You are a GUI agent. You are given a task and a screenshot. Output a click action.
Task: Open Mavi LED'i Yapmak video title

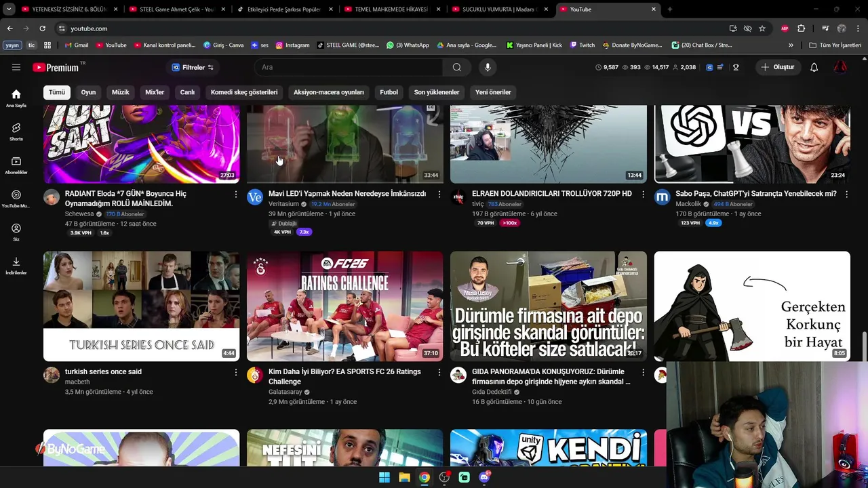347,194
